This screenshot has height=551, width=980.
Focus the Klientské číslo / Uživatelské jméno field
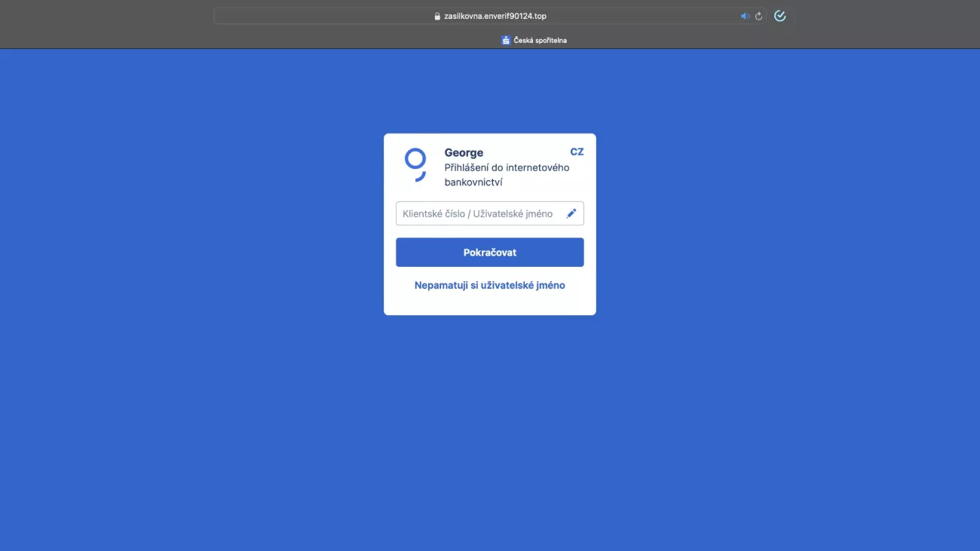click(479, 213)
